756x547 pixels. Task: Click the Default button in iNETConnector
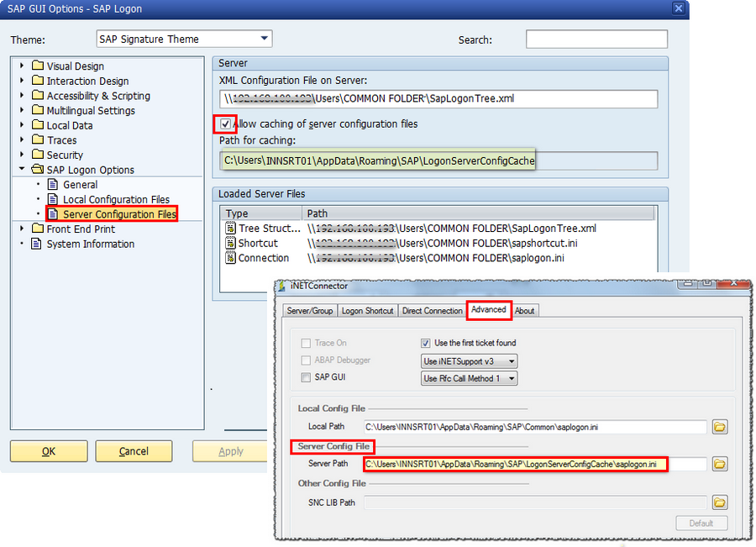701,523
